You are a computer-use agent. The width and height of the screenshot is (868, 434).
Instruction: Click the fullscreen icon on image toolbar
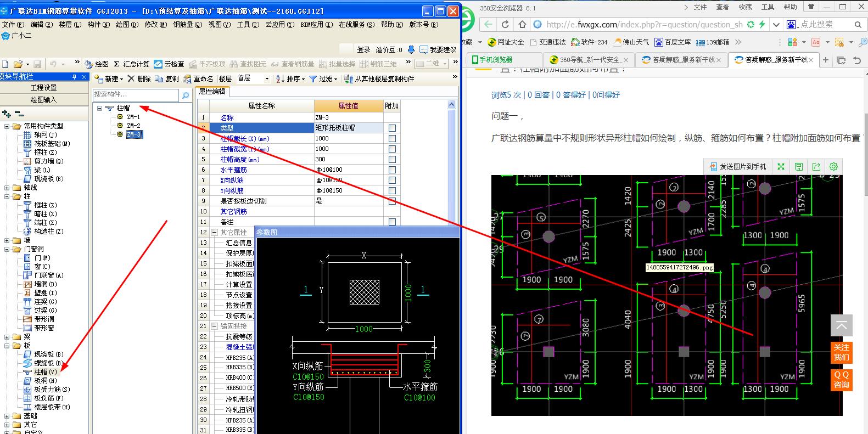click(x=781, y=167)
